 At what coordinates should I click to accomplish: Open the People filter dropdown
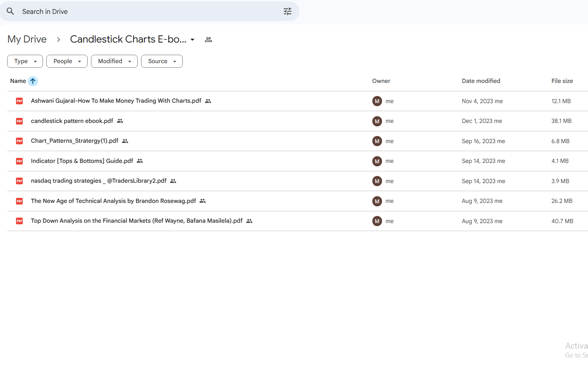[67, 61]
